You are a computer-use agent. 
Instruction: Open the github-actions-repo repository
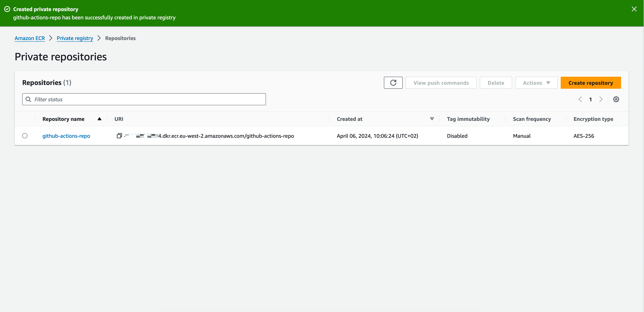point(66,136)
